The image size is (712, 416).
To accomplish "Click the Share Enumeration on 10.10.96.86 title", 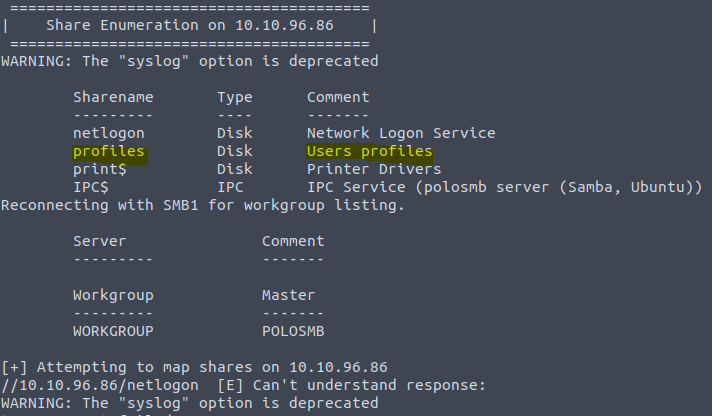I will pos(190,25).
